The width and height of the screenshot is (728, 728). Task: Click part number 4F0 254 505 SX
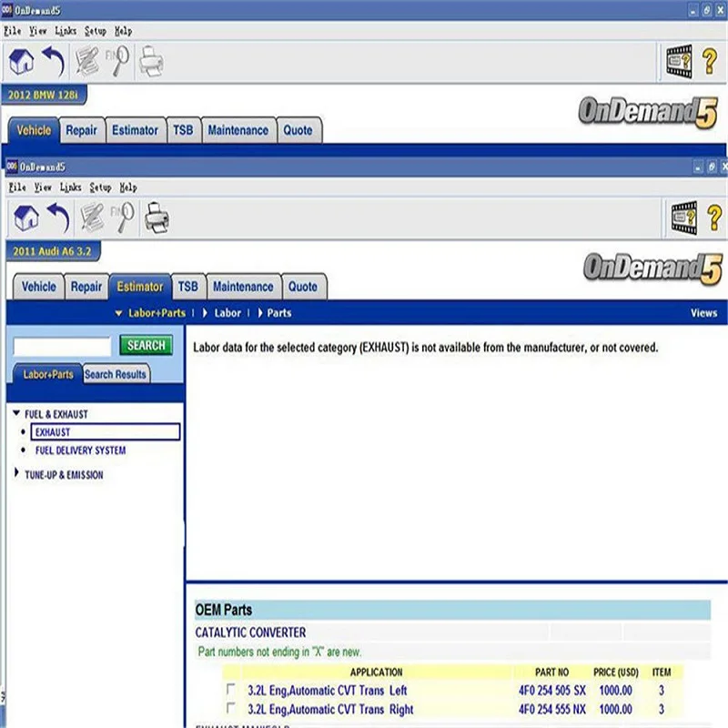(552, 691)
